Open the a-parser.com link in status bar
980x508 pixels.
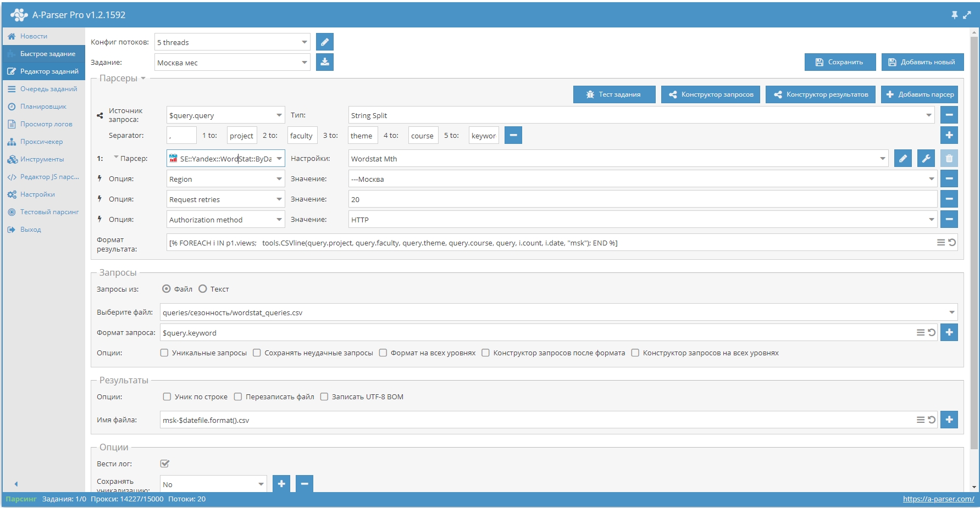pyautogui.click(x=938, y=499)
